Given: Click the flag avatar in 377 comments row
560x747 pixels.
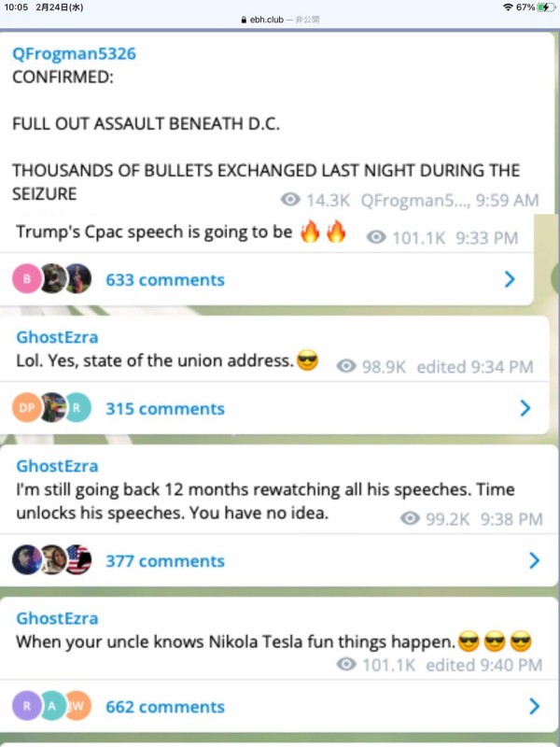Looking at the screenshot, I should [78, 559].
